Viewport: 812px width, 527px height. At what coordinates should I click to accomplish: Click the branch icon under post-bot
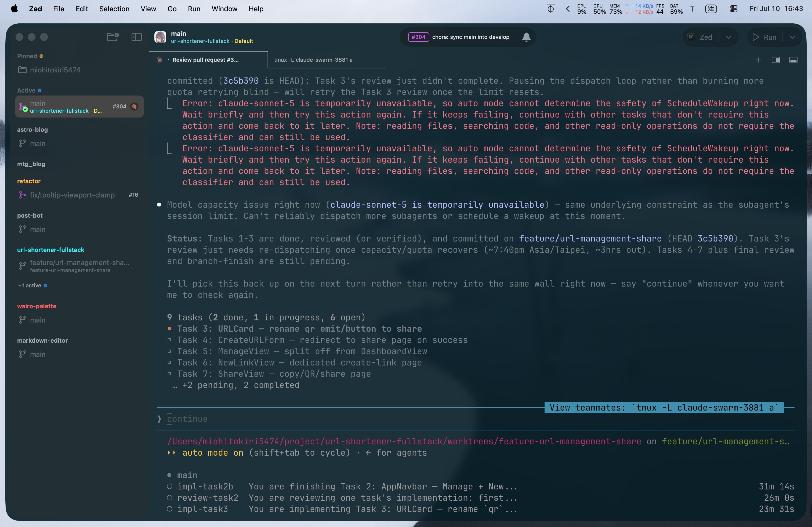[x=22, y=229]
